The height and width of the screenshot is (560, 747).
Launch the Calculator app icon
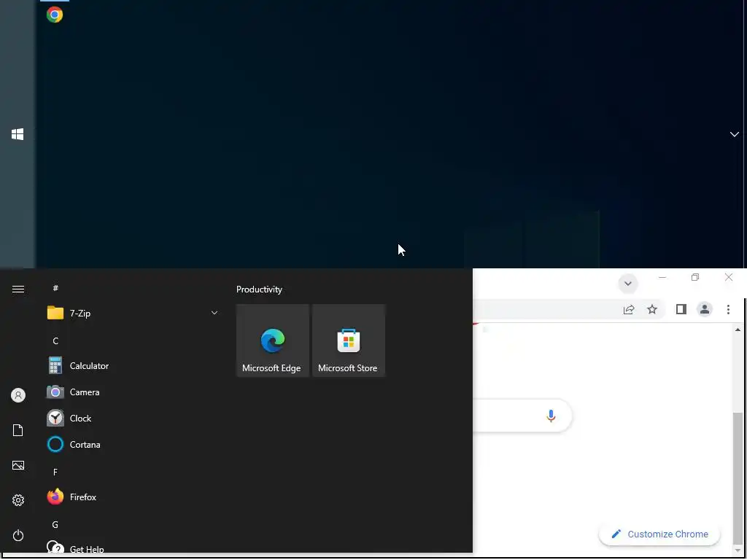coord(55,366)
